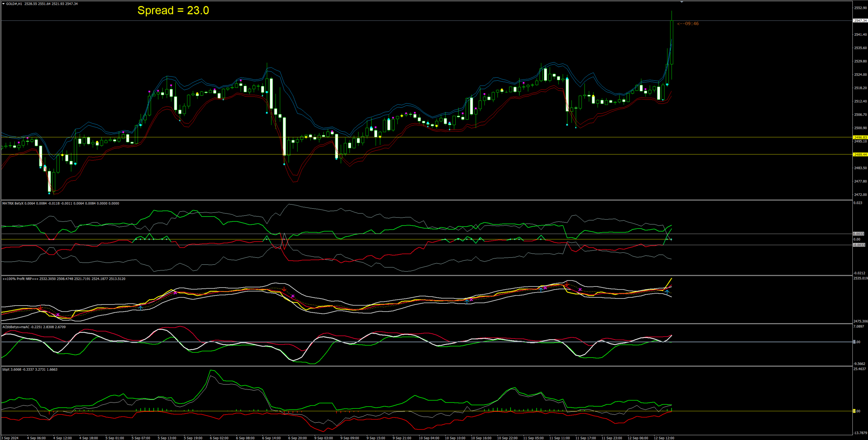Click the yellow 2489.44 price level label
The width and height of the screenshot is (868, 440).
click(x=860, y=154)
